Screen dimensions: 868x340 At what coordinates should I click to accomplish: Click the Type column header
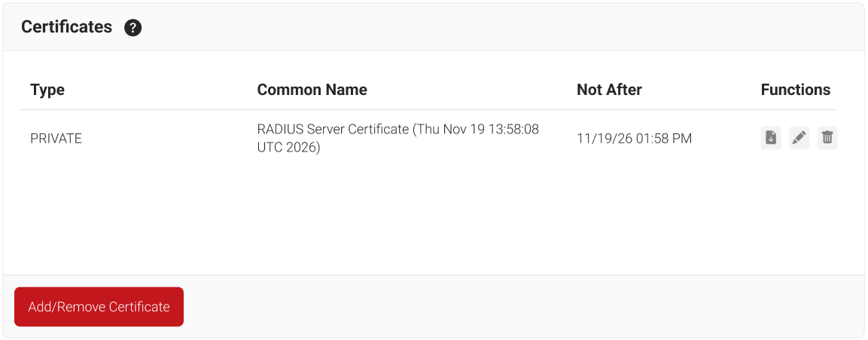point(47,90)
